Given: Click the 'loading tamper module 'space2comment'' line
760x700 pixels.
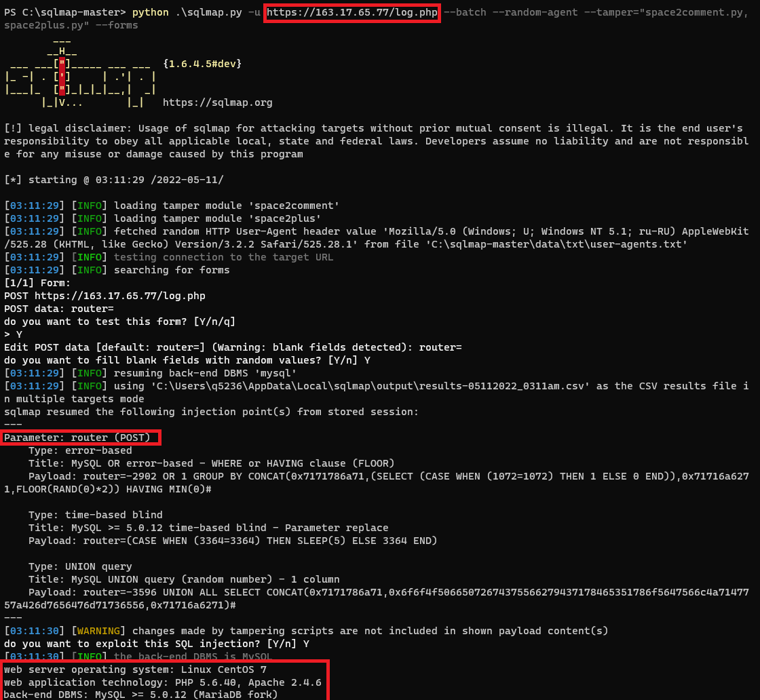Looking at the screenshot, I should (x=172, y=206).
